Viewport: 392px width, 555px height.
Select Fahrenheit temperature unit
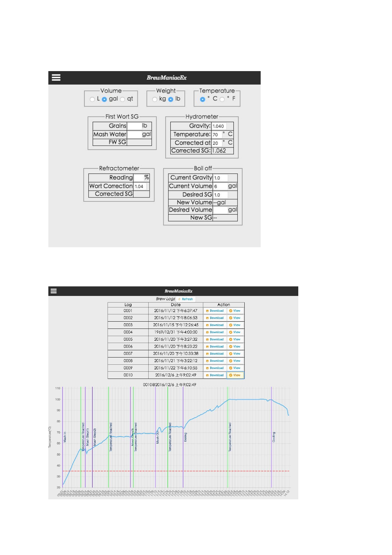222,99
